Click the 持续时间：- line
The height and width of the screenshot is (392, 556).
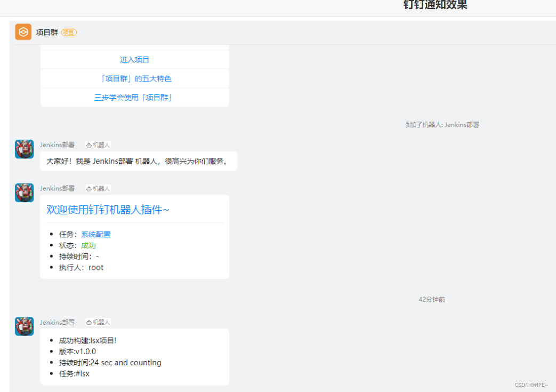point(79,256)
